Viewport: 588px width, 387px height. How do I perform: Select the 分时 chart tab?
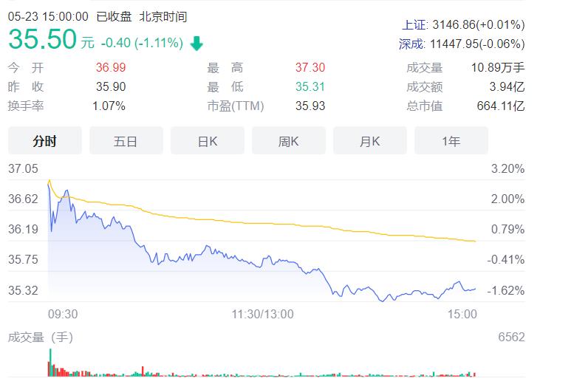point(45,141)
